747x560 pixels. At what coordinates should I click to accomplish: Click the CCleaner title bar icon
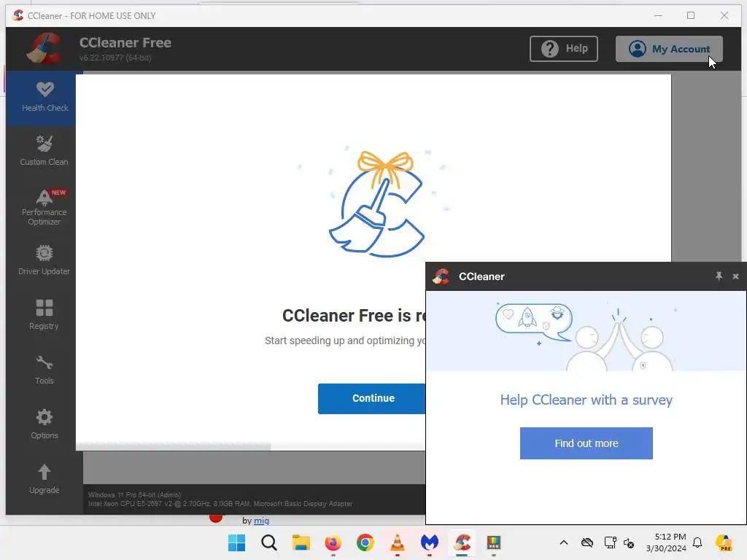(x=18, y=15)
